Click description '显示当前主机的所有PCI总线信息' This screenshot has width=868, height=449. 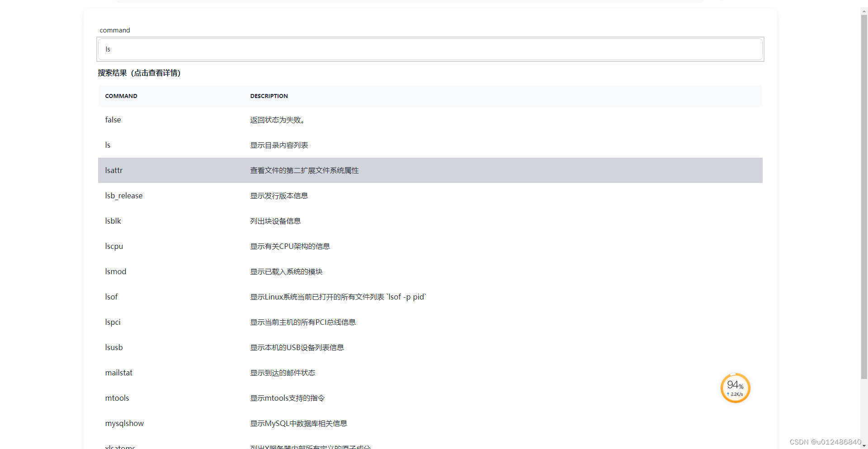point(303,323)
